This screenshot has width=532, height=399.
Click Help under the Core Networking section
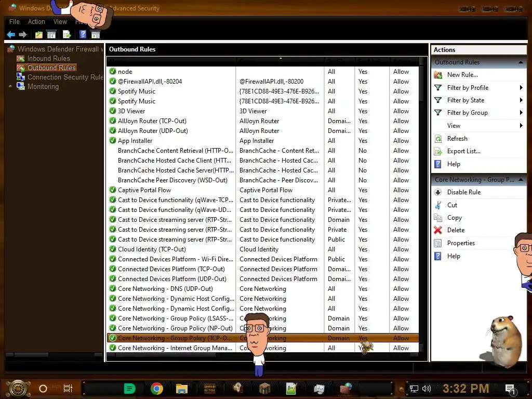pyautogui.click(x=454, y=256)
